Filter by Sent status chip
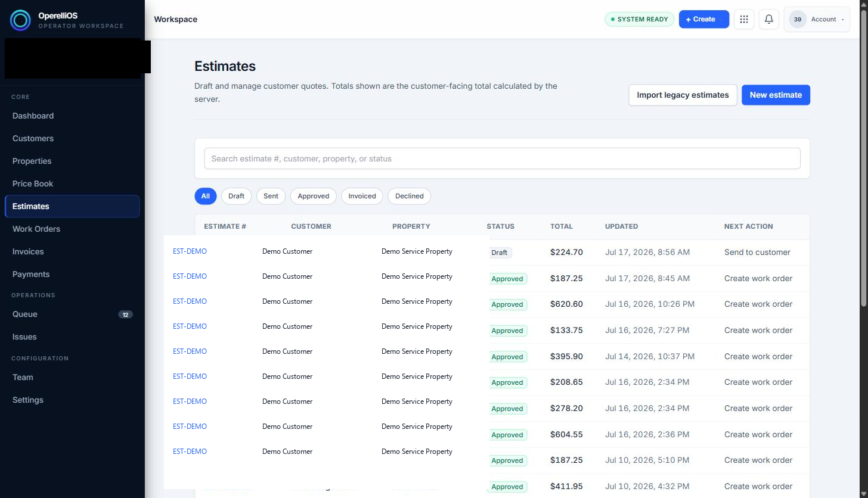 coord(271,196)
